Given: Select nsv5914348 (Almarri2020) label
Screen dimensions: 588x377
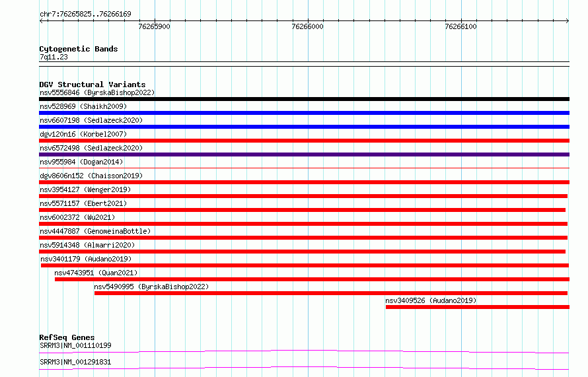Looking at the screenshot, I should (87, 245).
